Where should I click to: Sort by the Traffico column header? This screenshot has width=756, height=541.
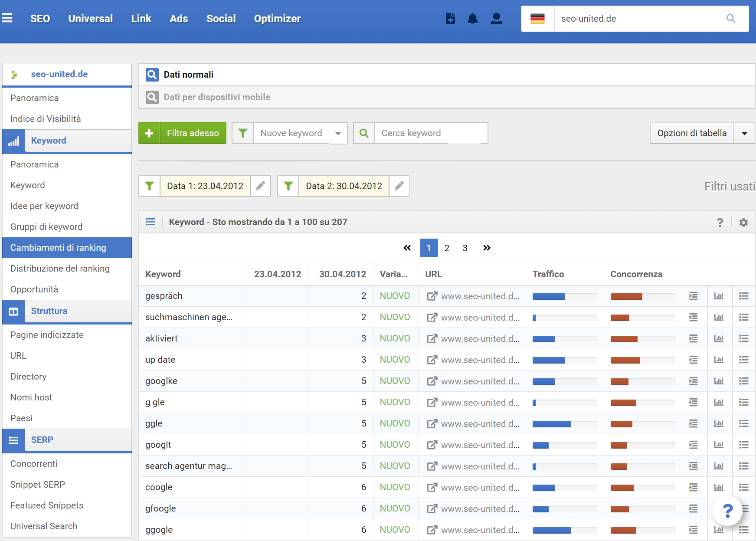(x=548, y=274)
